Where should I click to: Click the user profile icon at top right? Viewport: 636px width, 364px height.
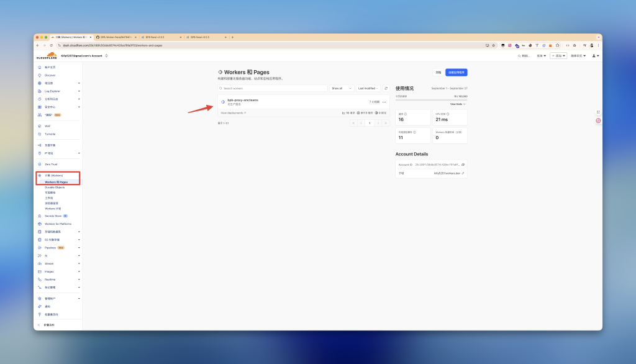[x=595, y=56]
